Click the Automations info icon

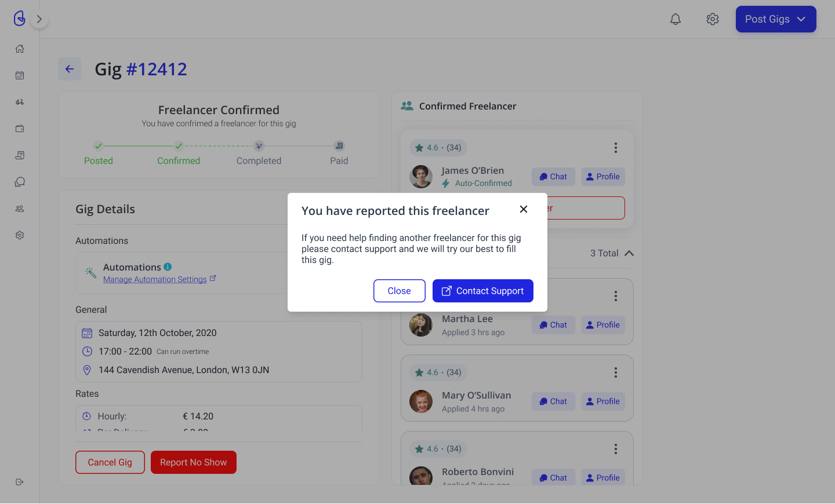tap(168, 266)
